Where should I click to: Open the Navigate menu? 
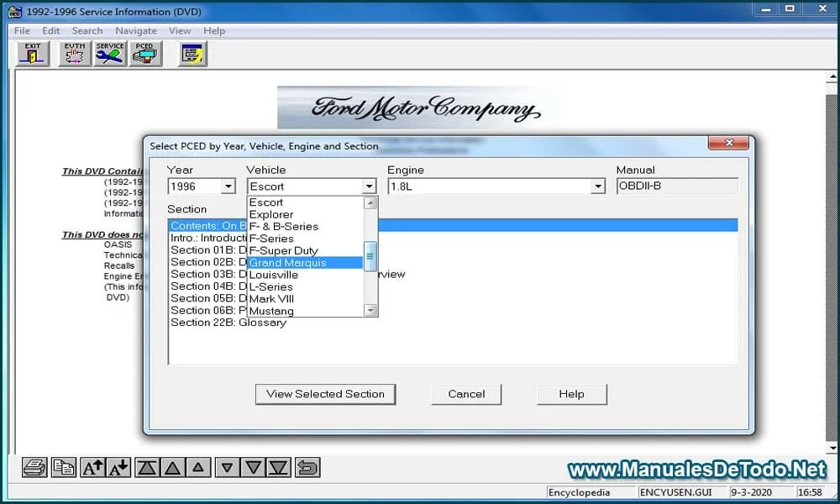pyautogui.click(x=136, y=31)
